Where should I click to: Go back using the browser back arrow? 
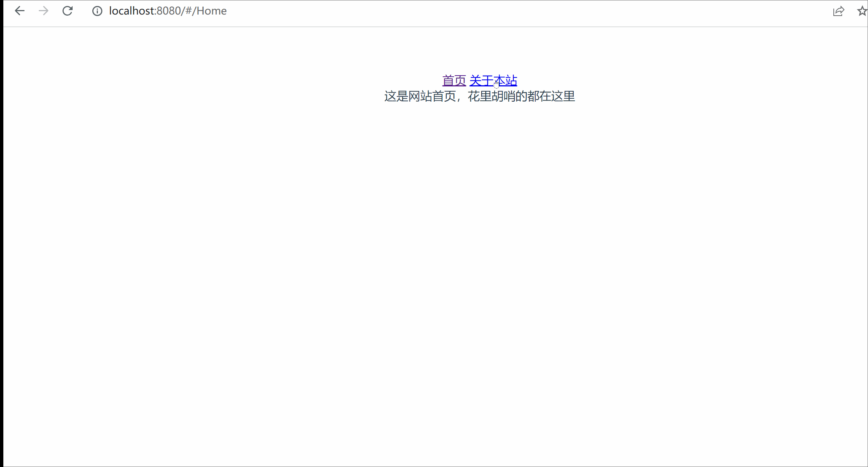click(x=19, y=11)
